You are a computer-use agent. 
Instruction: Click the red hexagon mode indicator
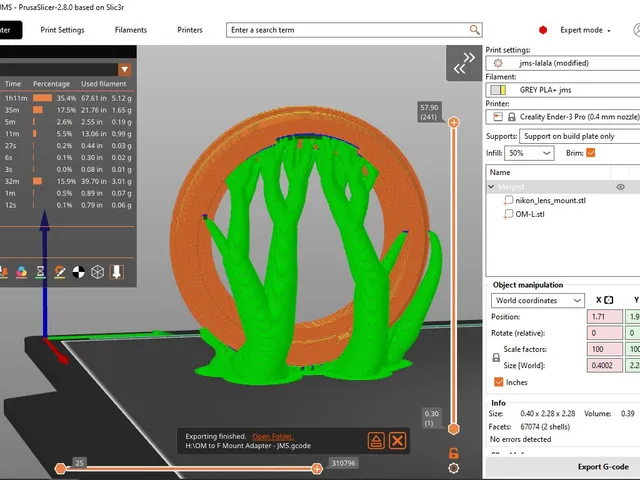point(543,30)
